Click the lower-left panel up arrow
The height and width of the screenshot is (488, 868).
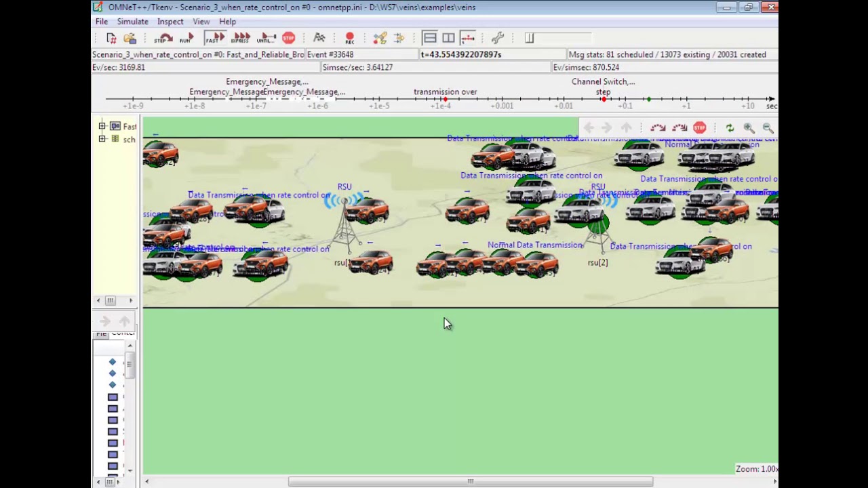pos(124,321)
